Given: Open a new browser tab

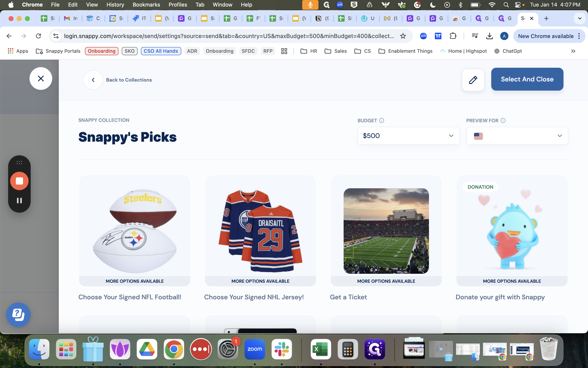Looking at the screenshot, I should (x=546, y=18).
